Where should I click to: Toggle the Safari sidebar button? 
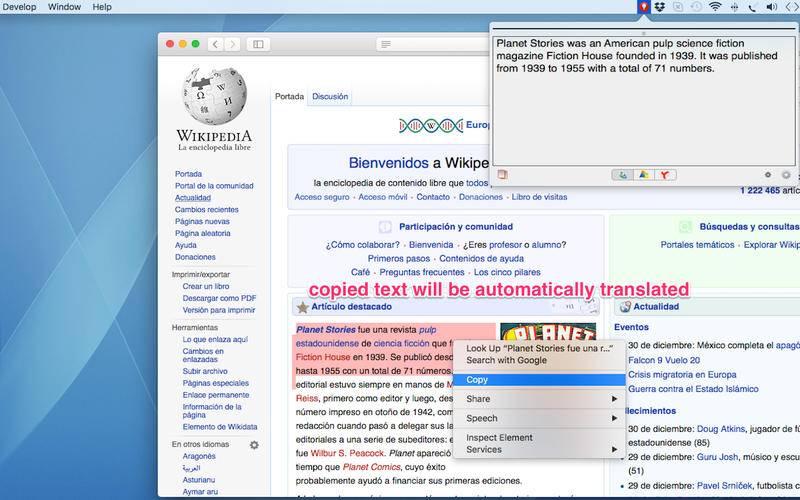258,44
